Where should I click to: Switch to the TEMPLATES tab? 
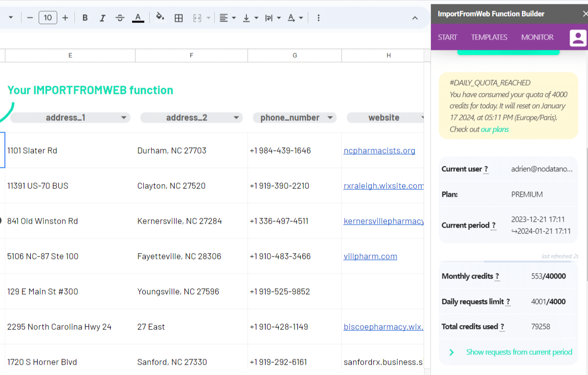[489, 37]
